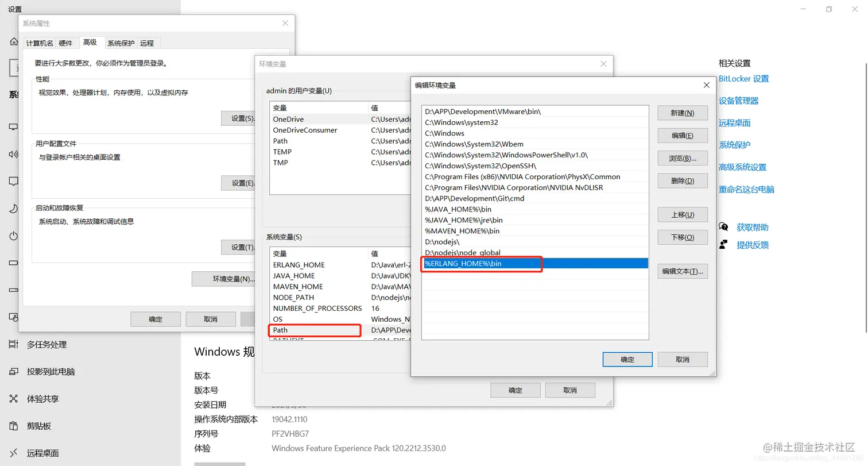Viewport: 868px width, 466px height.
Task: Click the 浏览(B)... button
Action: pyautogui.click(x=682, y=158)
